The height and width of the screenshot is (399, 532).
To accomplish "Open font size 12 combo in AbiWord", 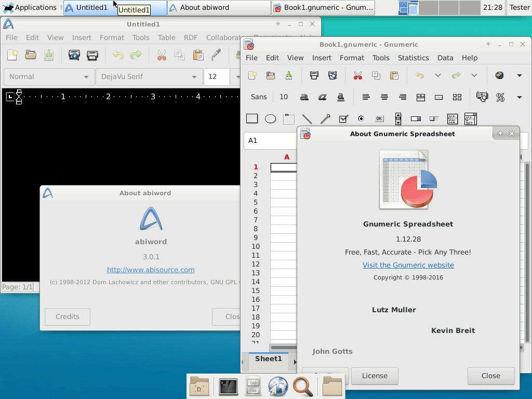I will (222, 77).
